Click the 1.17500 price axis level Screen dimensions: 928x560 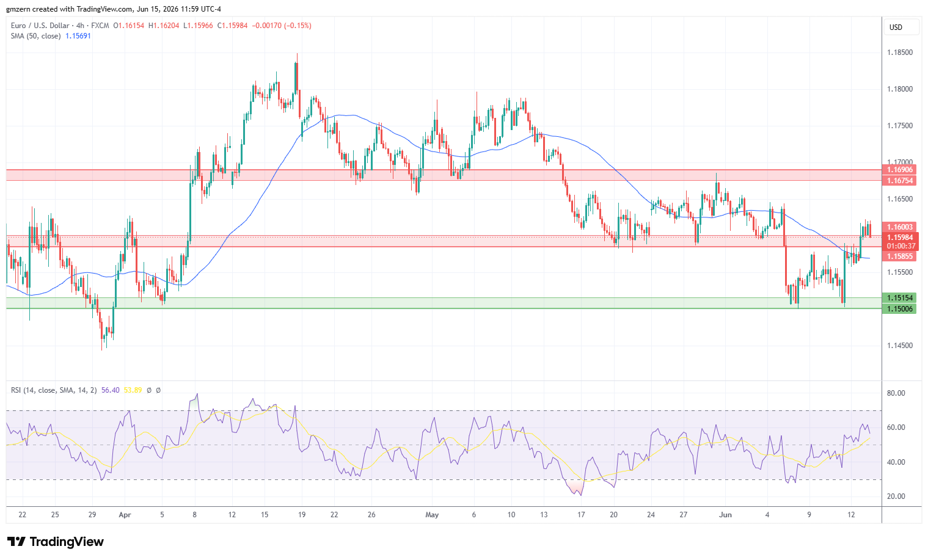click(x=900, y=126)
